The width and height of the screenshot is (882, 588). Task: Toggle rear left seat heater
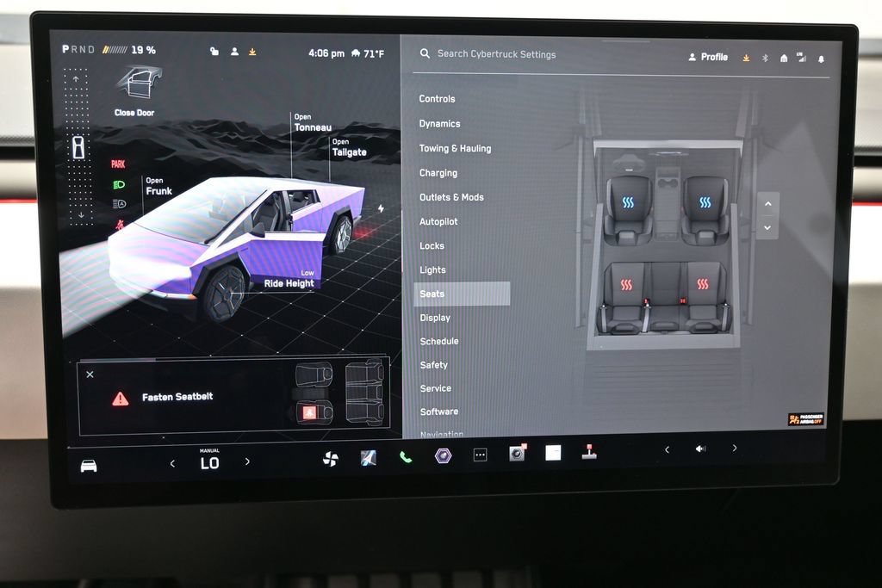coord(626,285)
